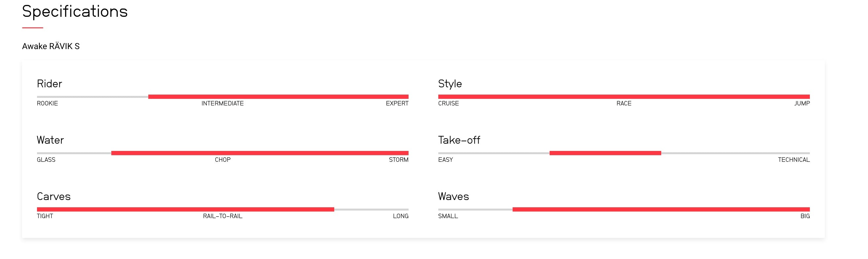Click the Carves red range bar
The image size is (868, 259).
click(185, 209)
